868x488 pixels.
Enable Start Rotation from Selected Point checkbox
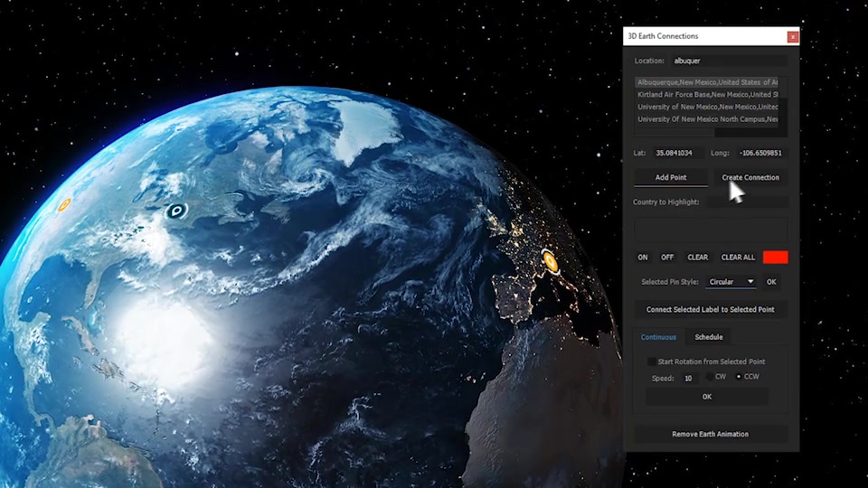tap(652, 361)
